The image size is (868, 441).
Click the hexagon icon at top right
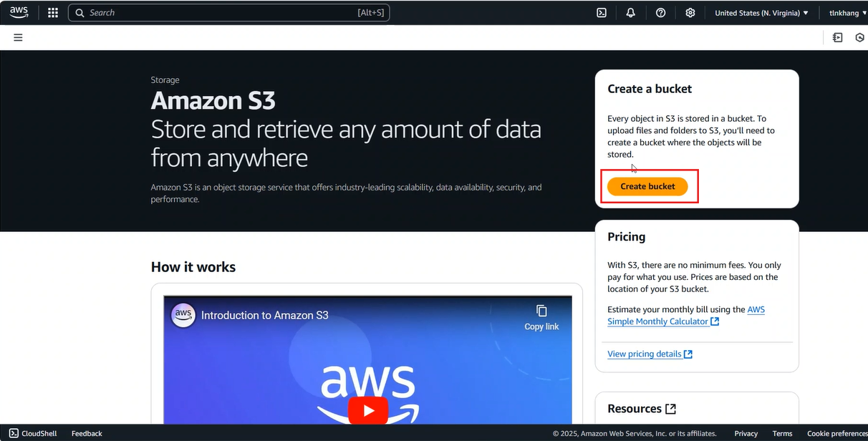pos(860,37)
